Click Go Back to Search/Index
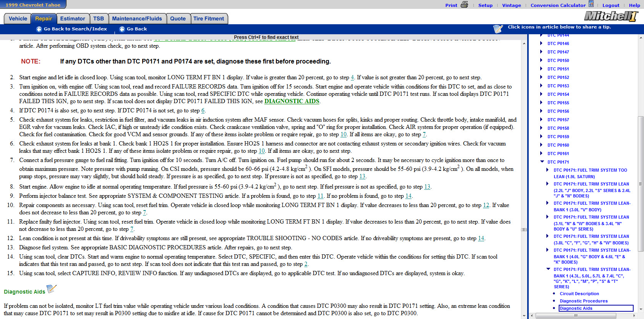Viewport: 644px width, 319px height. 75,29
